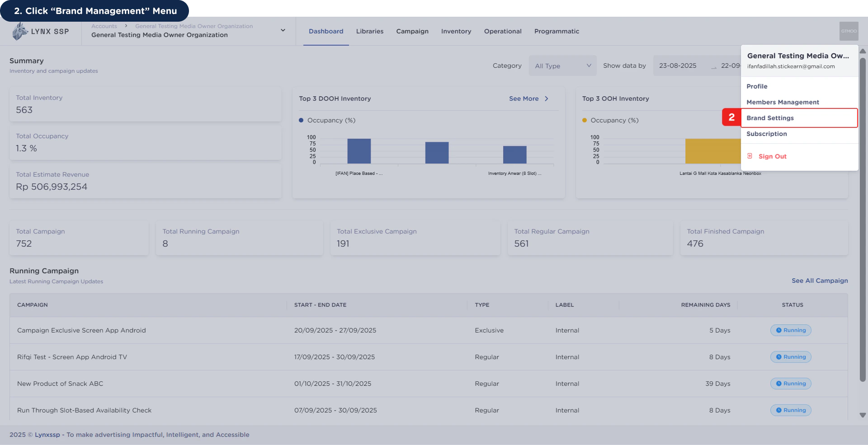Select New Product of Snack ABC campaign
The height and width of the screenshot is (445, 868).
429,384
